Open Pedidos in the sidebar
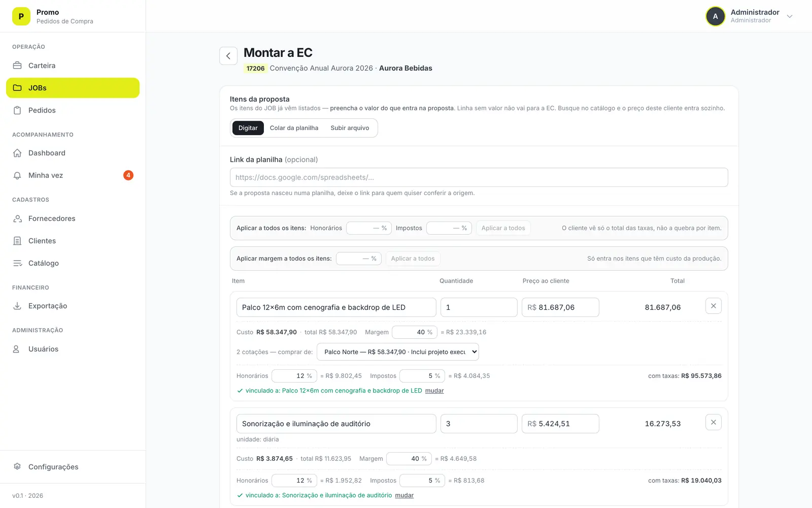This screenshot has height=508, width=812. [73, 110]
